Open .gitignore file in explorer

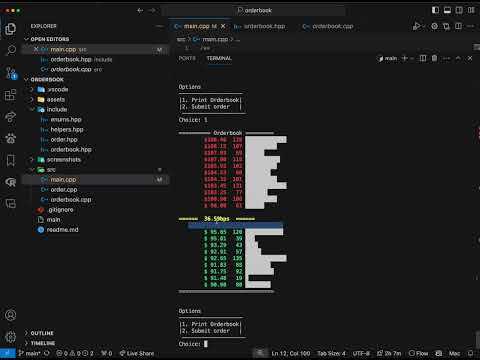click(x=60, y=210)
